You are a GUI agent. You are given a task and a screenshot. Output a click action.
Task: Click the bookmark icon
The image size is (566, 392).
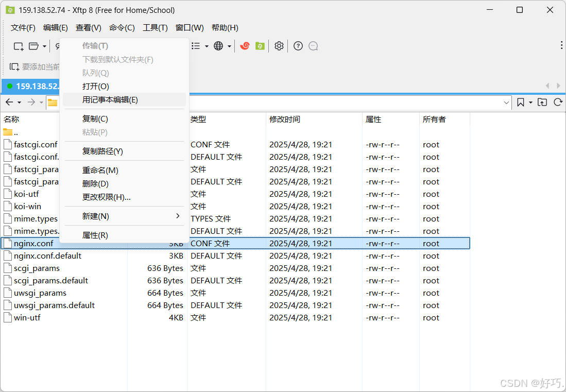tap(521, 103)
